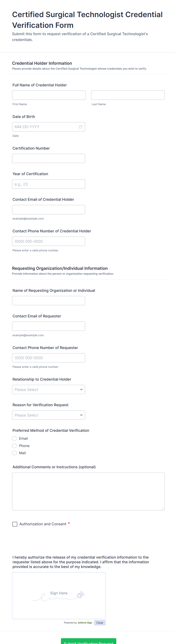
Task: Click the Clear signature button
Action: (100, 623)
